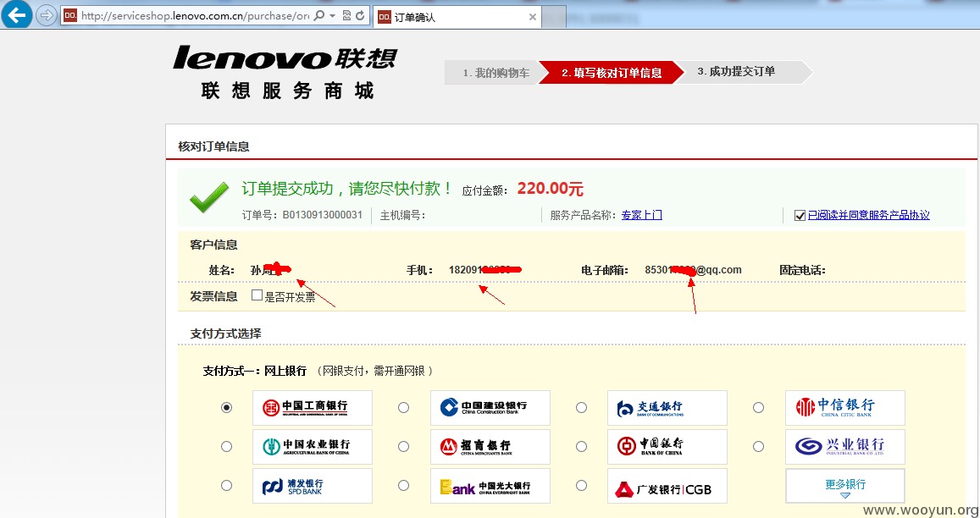
Task: Select the 中国农业银行 radio button
Action: [x=226, y=447]
